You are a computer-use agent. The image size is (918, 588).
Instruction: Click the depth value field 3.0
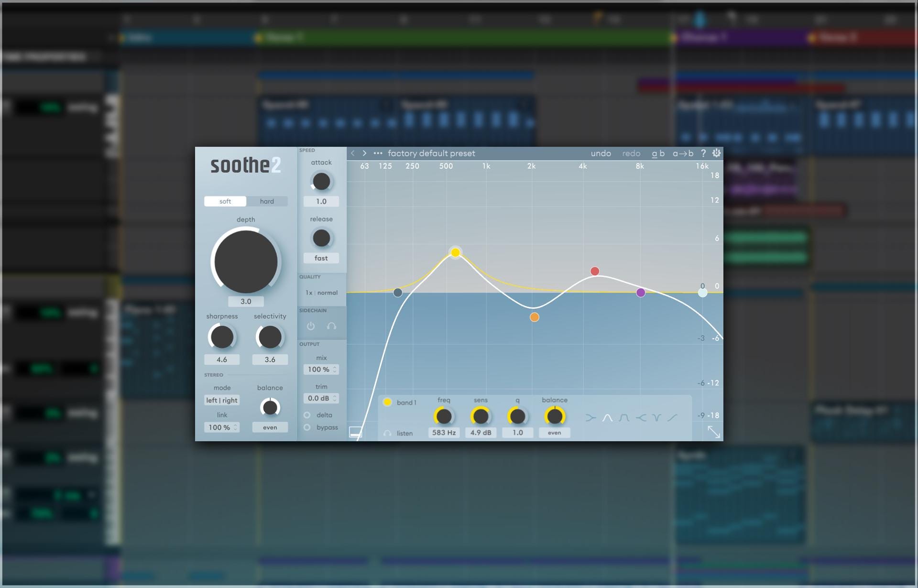click(x=246, y=302)
